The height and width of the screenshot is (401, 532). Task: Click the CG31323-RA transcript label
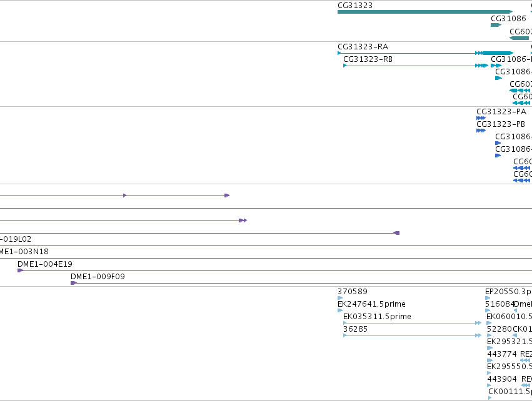coord(363,47)
